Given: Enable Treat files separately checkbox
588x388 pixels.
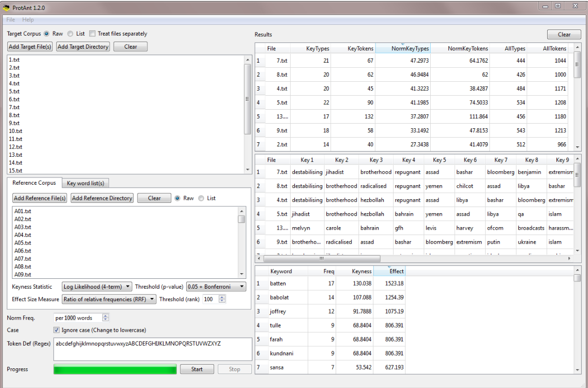Looking at the screenshot, I should pos(93,34).
